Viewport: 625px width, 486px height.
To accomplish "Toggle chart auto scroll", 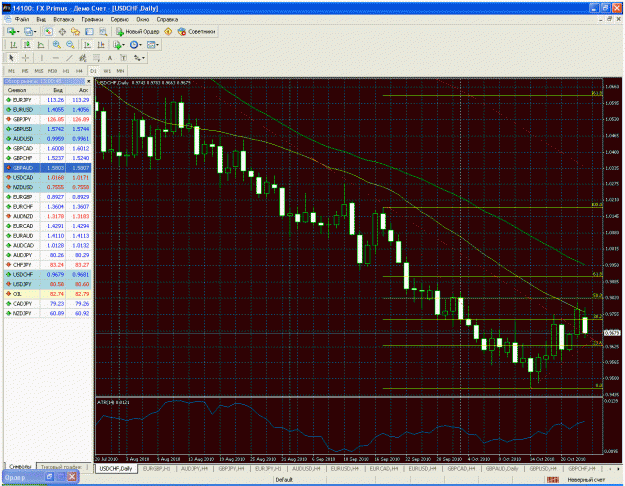I will coord(87,45).
